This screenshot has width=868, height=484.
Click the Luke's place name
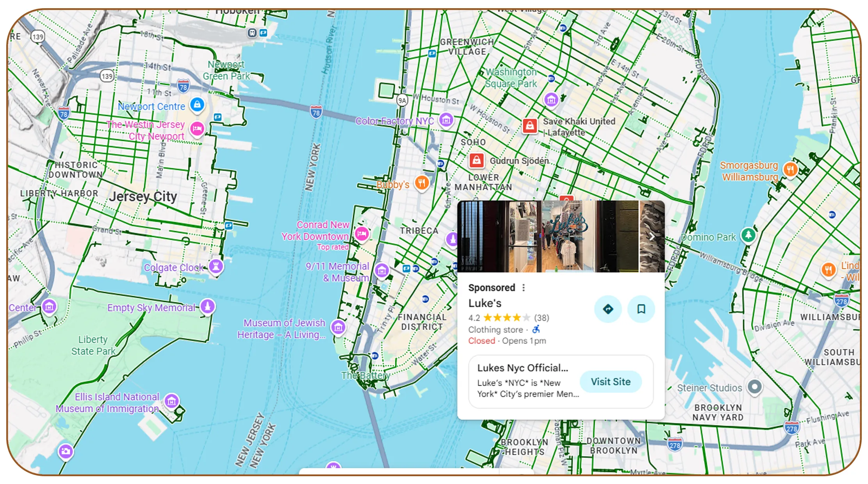(x=485, y=303)
